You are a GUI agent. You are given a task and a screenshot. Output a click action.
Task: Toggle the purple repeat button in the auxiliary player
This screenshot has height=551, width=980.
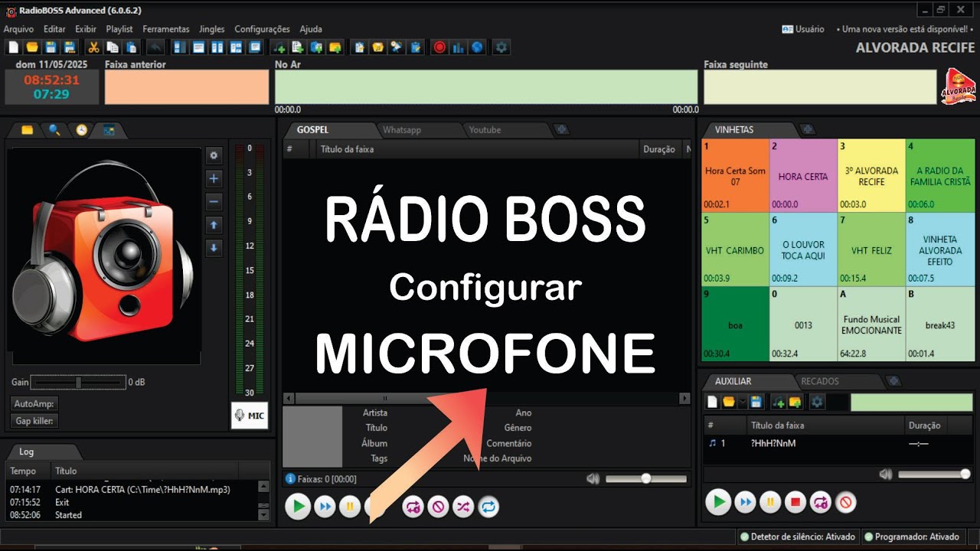tap(821, 502)
